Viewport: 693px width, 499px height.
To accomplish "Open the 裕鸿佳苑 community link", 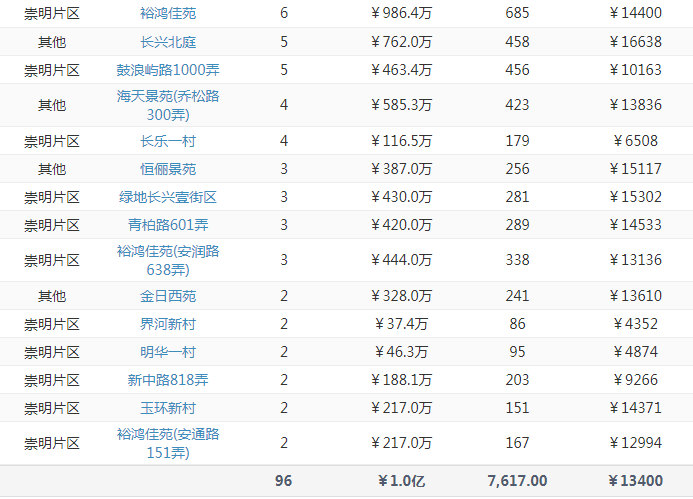I will point(168,13).
